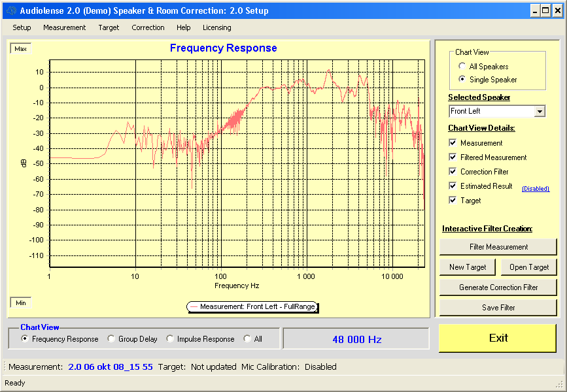Screen dimensions: 567x392
Task: Click the Disabled link beside Estimated Result
Action: click(x=535, y=189)
